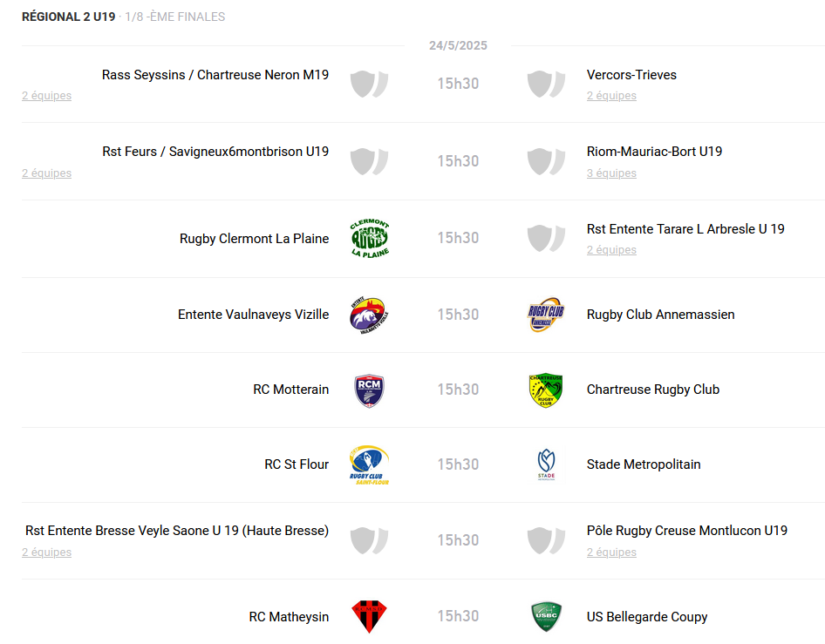
Task: Click the RC Matheysin team name
Action: pyautogui.click(x=289, y=617)
